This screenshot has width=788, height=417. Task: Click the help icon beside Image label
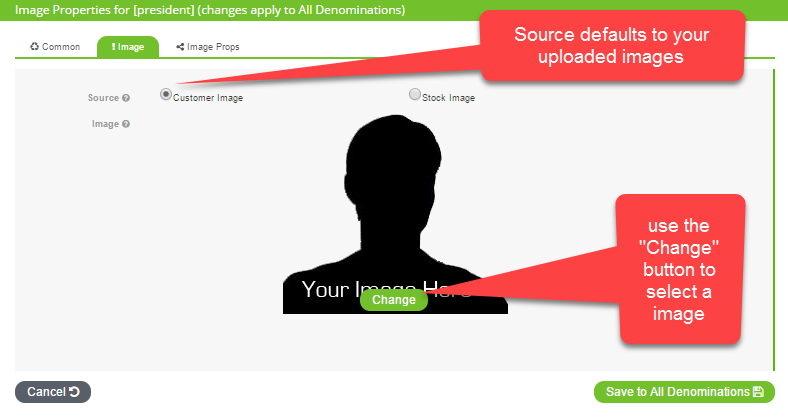coord(126,124)
